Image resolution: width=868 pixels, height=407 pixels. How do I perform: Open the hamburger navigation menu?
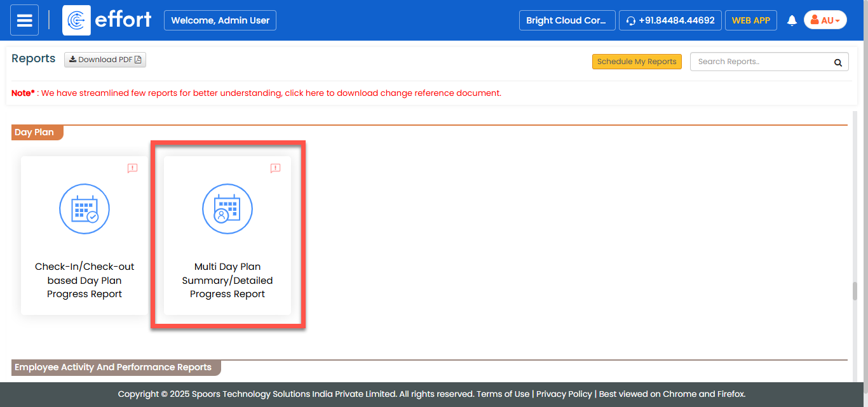[24, 20]
